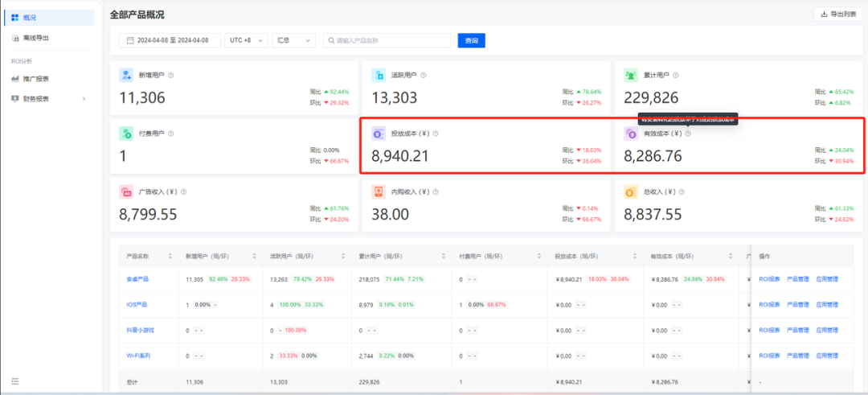Click the 推广报表 chart icon in sidebar
Screen dimensions: 868x395
click(15, 79)
